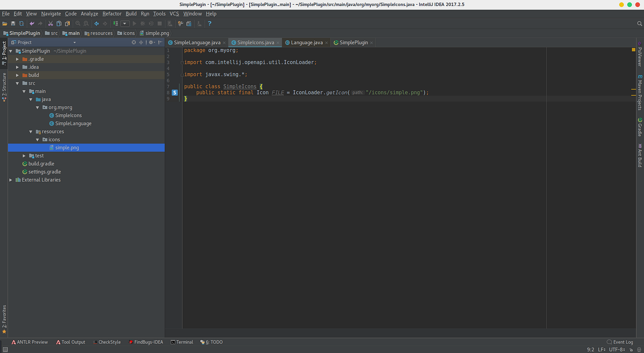Click the Paste icon in toolbar
Image resolution: width=644 pixels, height=353 pixels.
tap(68, 23)
